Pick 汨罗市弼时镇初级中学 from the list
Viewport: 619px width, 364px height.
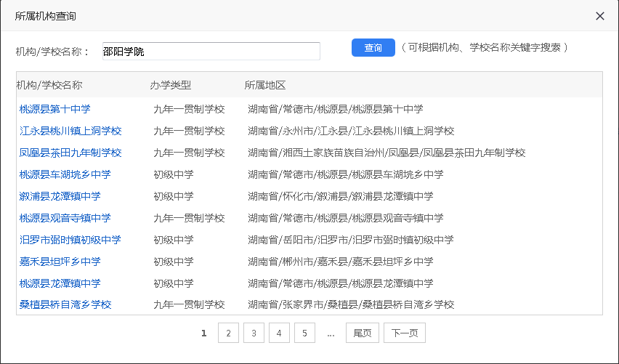coord(70,240)
